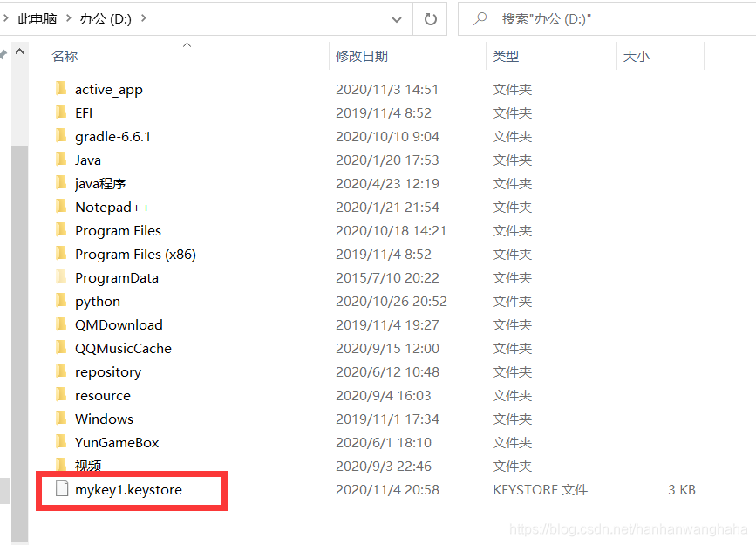This screenshot has width=756, height=545.
Task: Navigate to 此电脑 in breadcrumb
Action: coord(37,19)
